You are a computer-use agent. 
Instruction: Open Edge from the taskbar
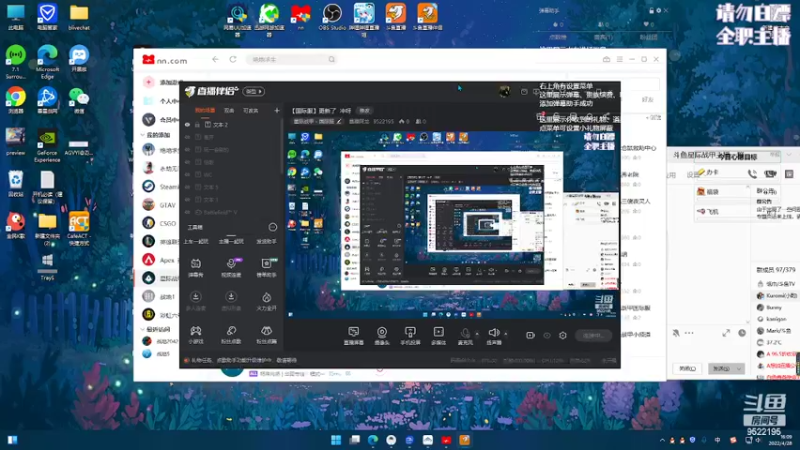(x=373, y=440)
